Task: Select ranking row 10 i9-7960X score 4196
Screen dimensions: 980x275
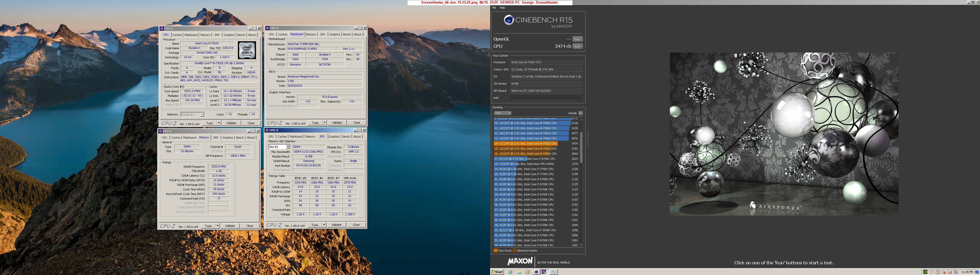Action: point(536,123)
